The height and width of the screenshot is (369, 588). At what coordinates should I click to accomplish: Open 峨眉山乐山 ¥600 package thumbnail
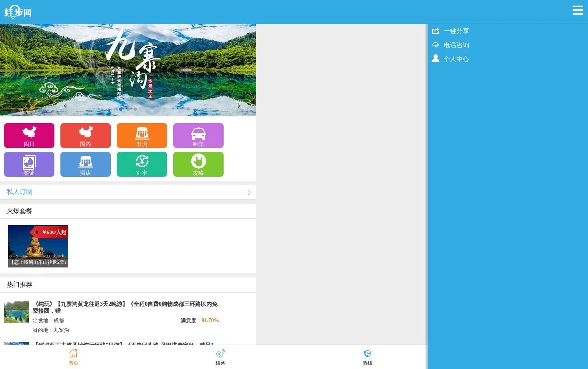(x=38, y=246)
